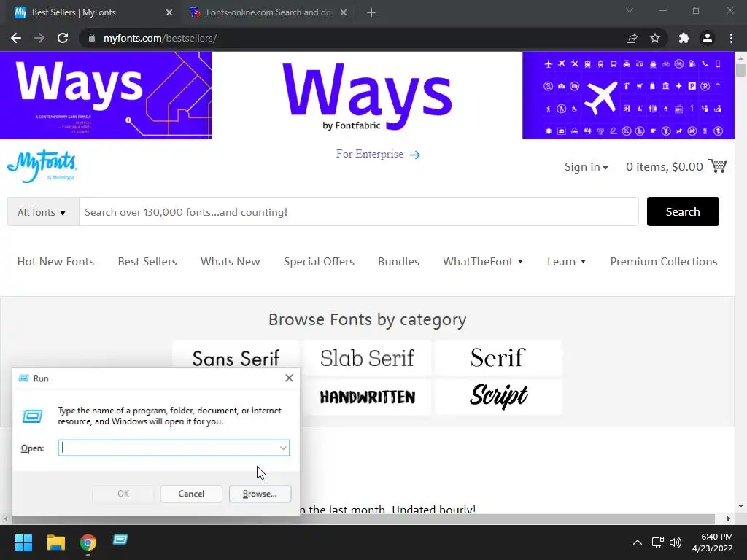Open the For Enterprise link
747x560 pixels.
(378, 155)
